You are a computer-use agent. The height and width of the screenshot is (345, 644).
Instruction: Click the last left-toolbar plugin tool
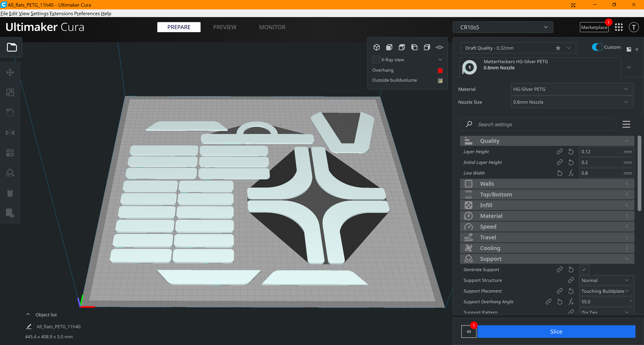[10, 213]
